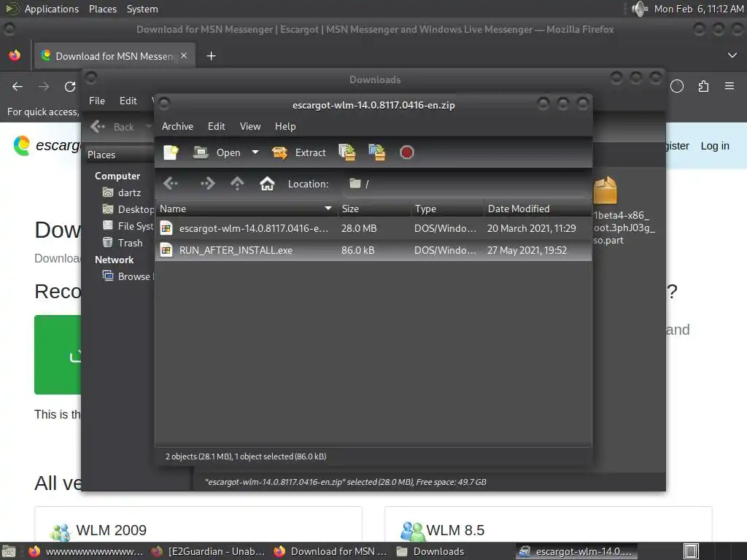This screenshot has height=560, width=747.
Task: Open the Archive menu
Action: [x=177, y=126]
